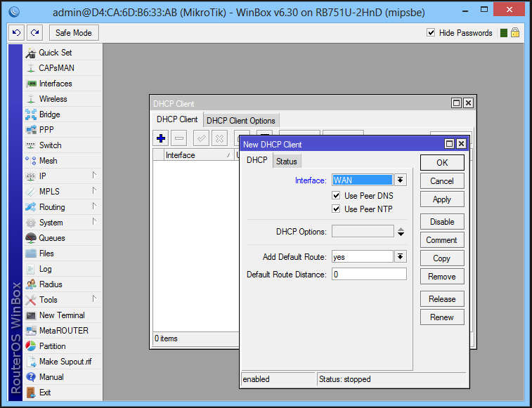
Task: Click the padlock icon beside Hide Passwords
Action: click(515, 32)
